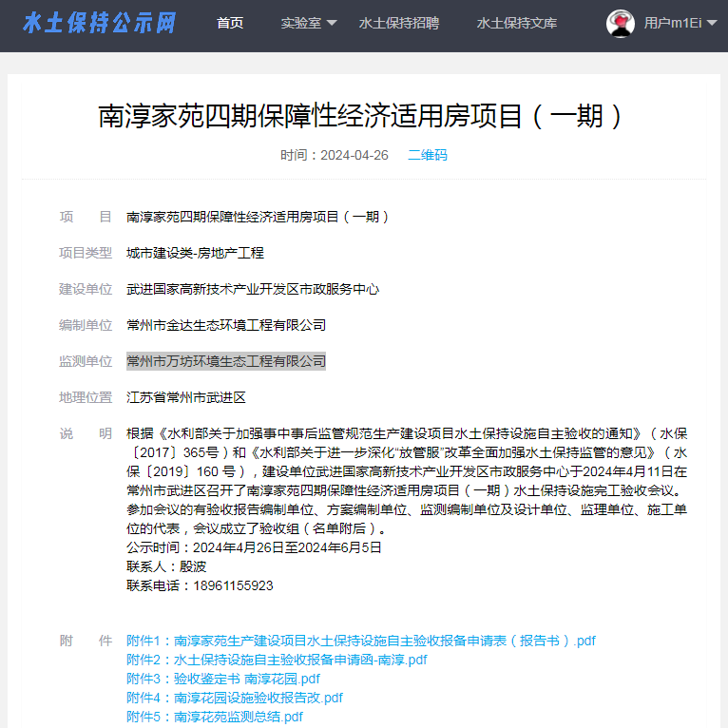Click the 编制单位 field label
Viewport: 728px width, 728px height.
pos(86,325)
